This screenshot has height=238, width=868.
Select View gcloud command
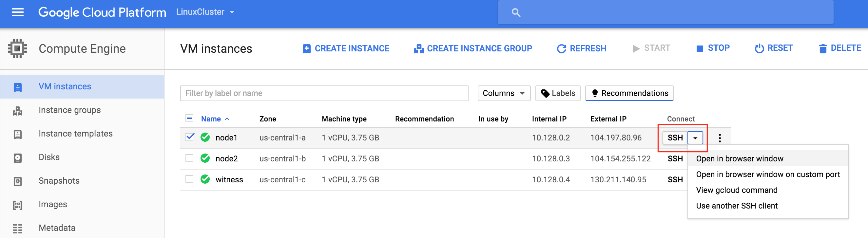coord(768,190)
